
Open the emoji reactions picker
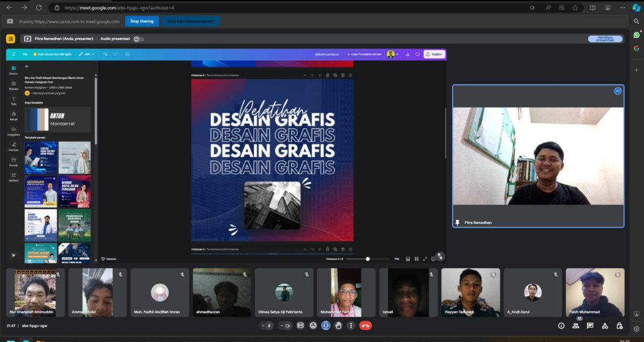coord(313,325)
